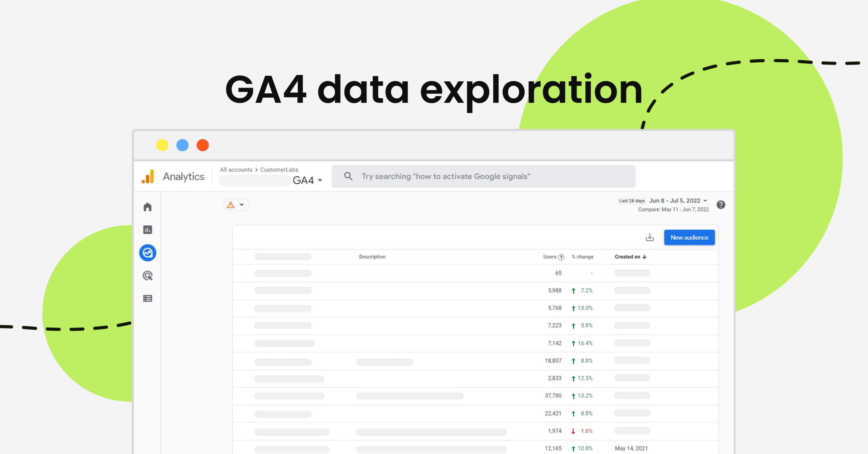The width and height of the screenshot is (868, 454).
Task: Click the All accounts breadcrumb link
Action: point(236,170)
